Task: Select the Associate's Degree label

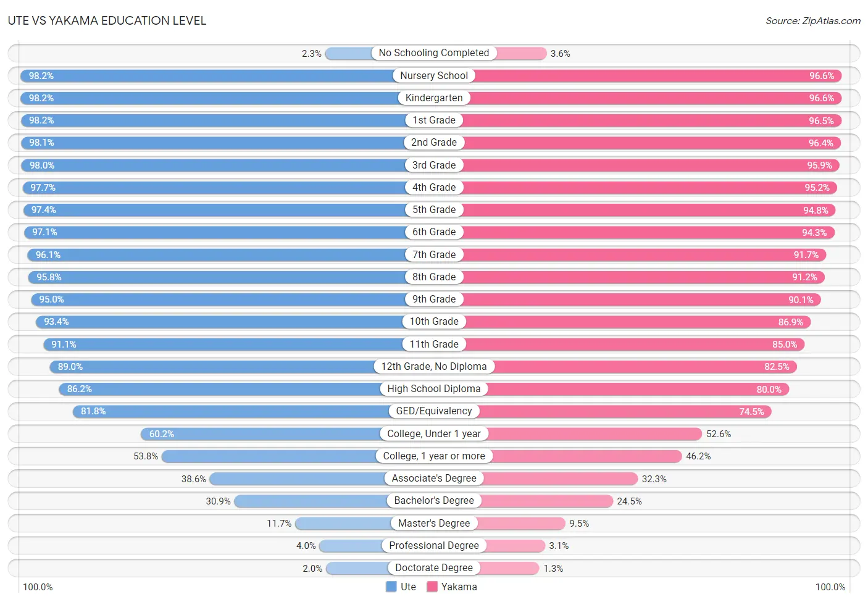Action: click(434, 478)
